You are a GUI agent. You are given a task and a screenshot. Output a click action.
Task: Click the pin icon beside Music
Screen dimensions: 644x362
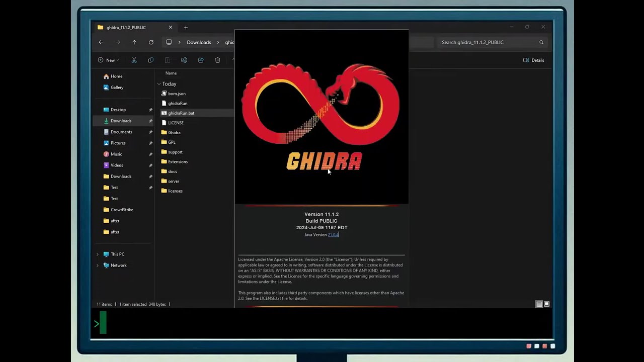coord(150,154)
